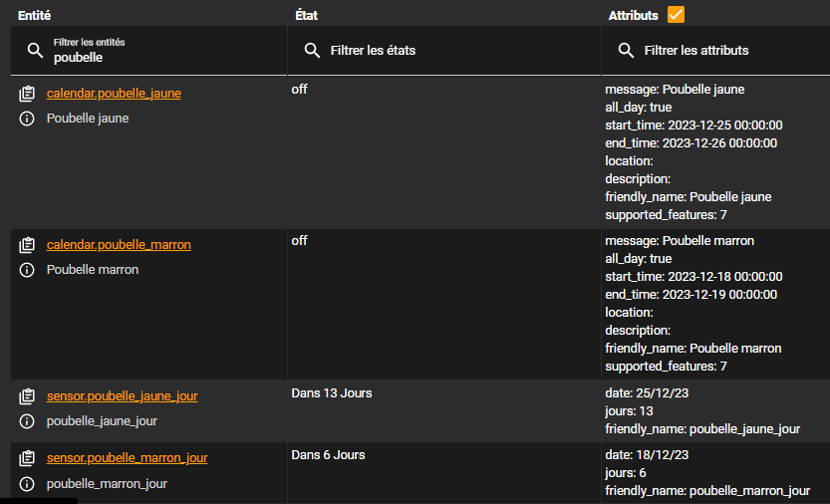The width and height of the screenshot is (830, 504).
Task: Select the sensor.poubelle_marron_jour entity link
Action: coord(128,458)
